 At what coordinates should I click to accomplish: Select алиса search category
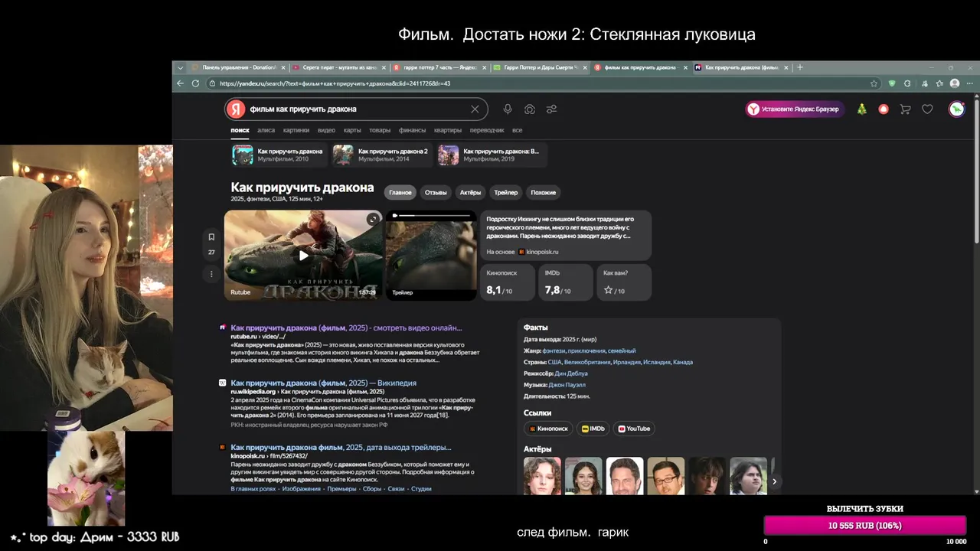click(x=266, y=131)
